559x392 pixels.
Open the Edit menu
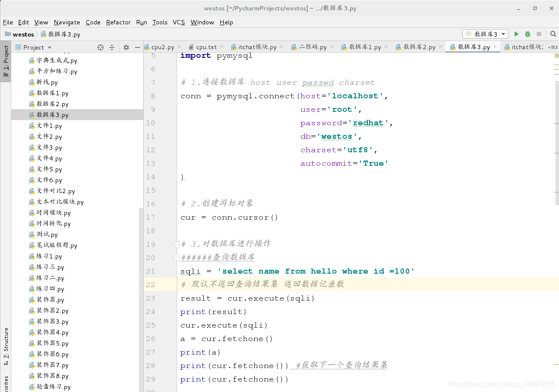coord(24,22)
